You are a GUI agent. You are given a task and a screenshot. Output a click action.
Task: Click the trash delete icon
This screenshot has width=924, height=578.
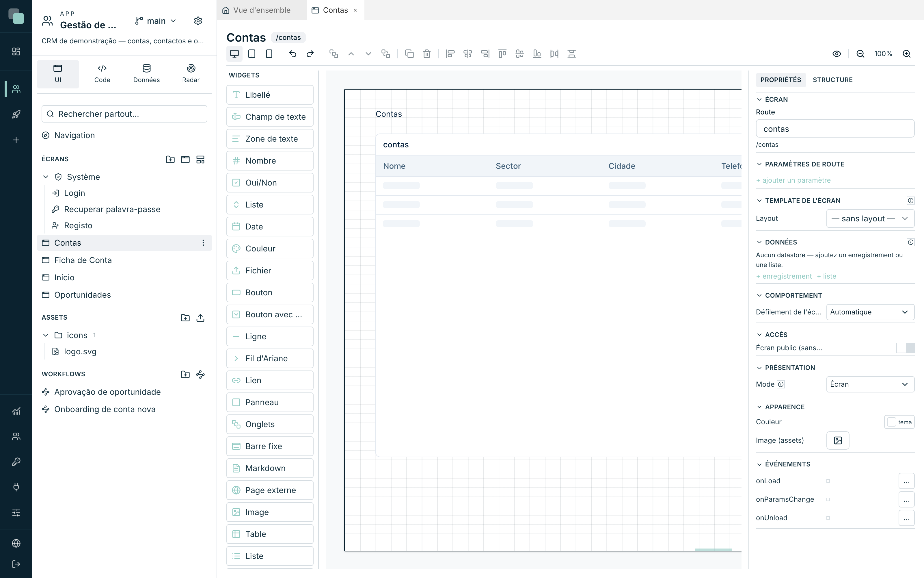(x=427, y=54)
